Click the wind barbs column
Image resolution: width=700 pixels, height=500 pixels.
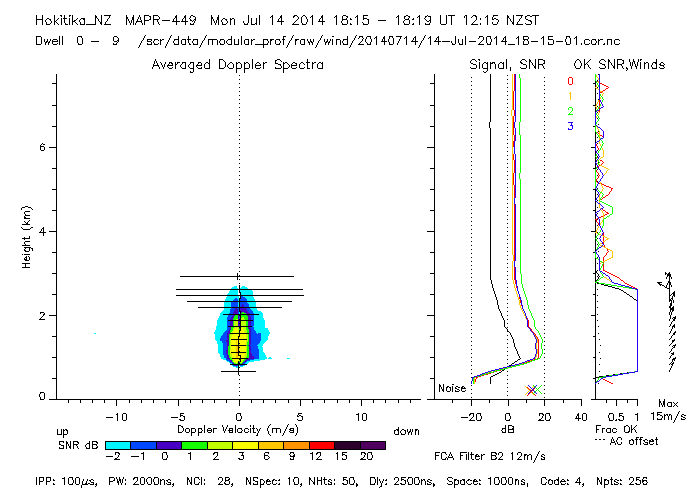tap(669, 321)
